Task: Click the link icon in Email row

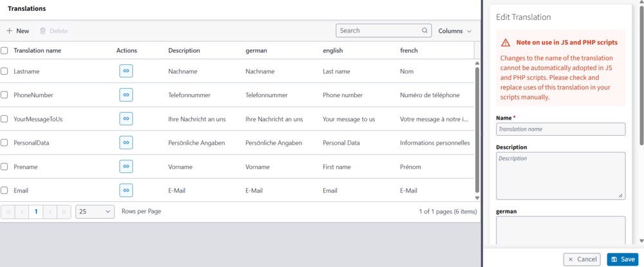Action: 126,190
